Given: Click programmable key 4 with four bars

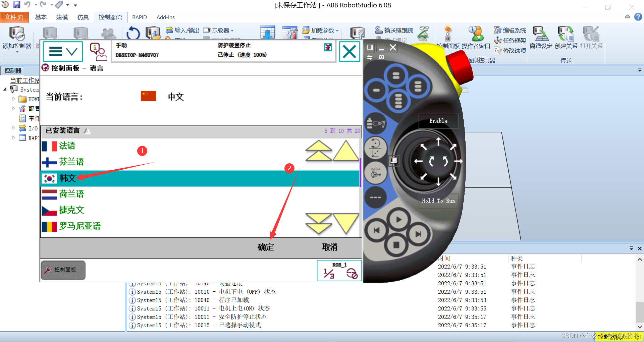Looking at the screenshot, I should [x=398, y=101].
